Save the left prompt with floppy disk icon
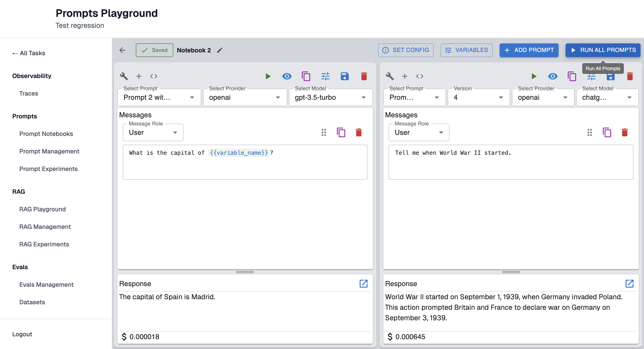 click(x=345, y=76)
